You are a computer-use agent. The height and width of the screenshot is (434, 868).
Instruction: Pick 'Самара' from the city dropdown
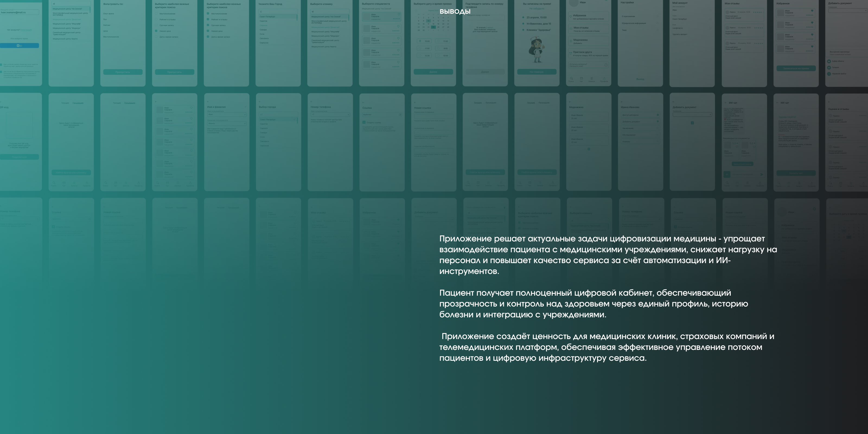pos(263,30)
